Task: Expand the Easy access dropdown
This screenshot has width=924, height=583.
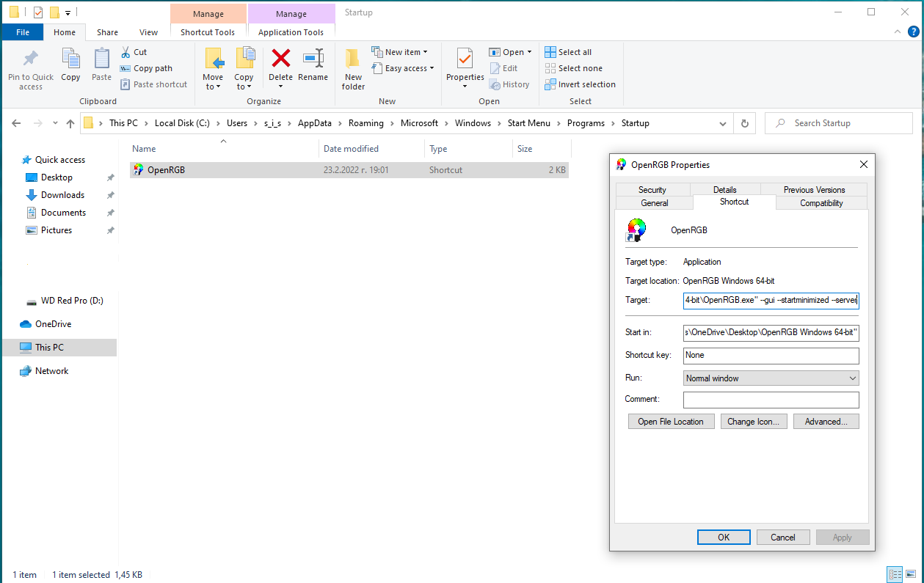Action: point(403,68)
